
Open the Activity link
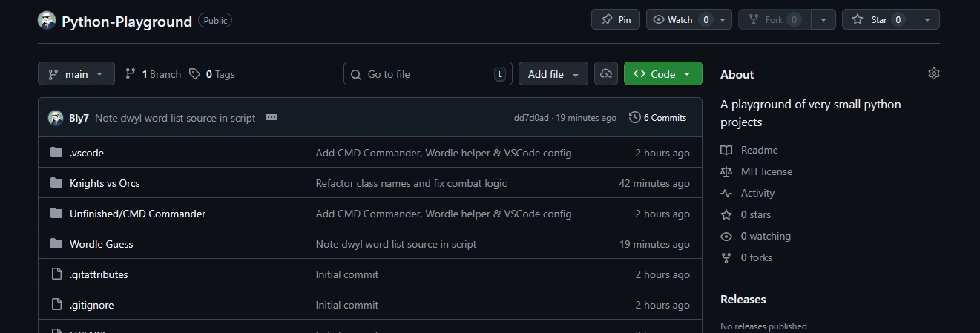pos(757,193)
